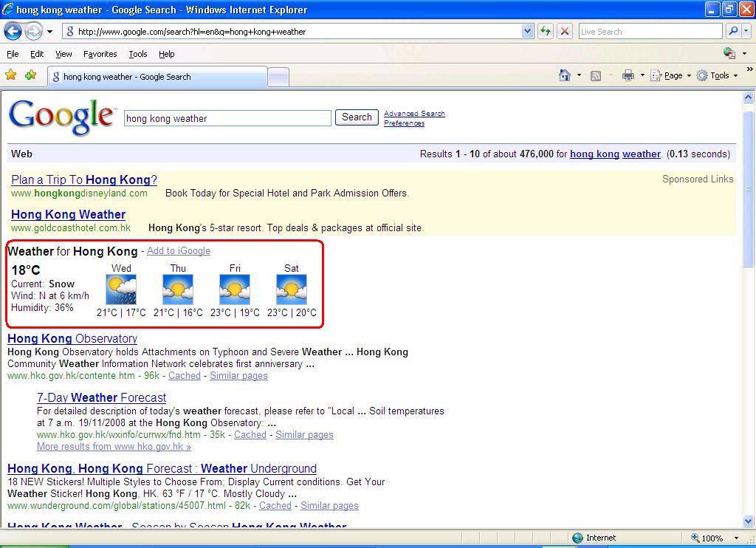756x548 pixels.
Task: Open the Edit menu
Action: (x=37, y=54)
